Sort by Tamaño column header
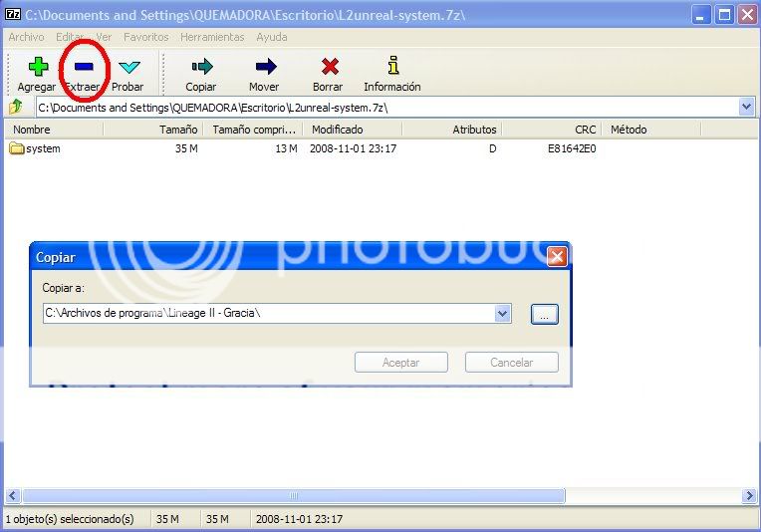Screen dimensions: 761x532 point(152,130)
